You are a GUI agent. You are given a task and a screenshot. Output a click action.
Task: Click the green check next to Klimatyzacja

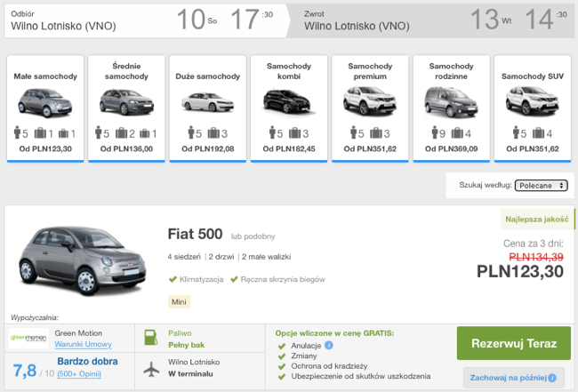tap(173, 279)
